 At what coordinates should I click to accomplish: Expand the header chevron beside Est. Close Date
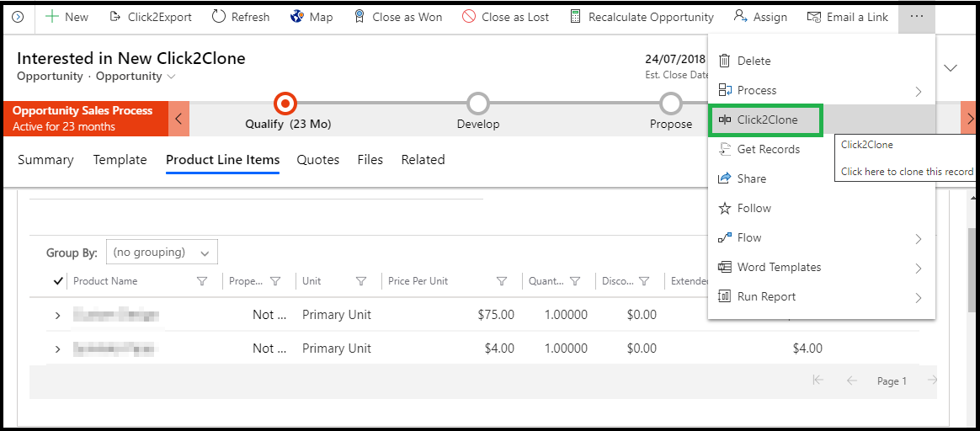[x=951, y=67]
